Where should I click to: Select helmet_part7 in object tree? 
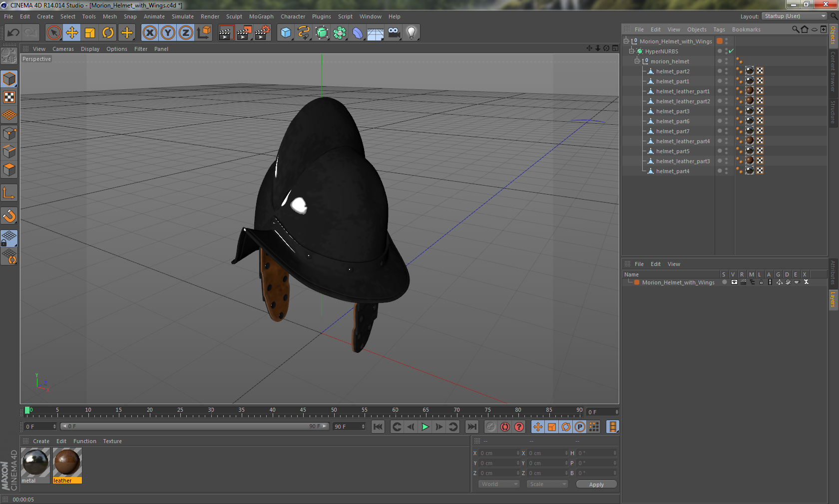pos(672,131)
